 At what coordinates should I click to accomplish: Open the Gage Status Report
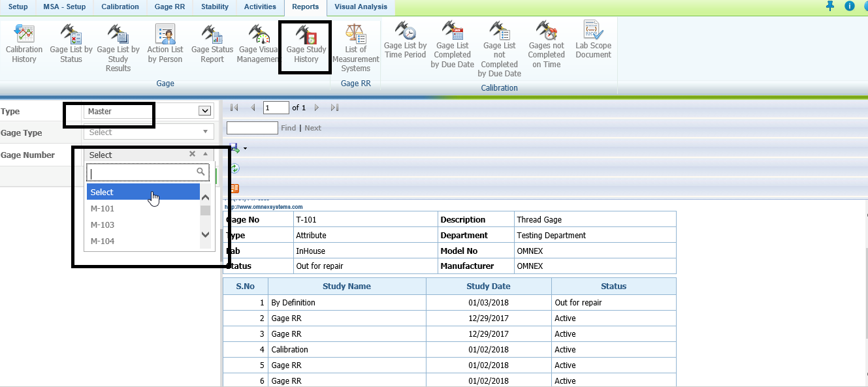click(212, 44)
